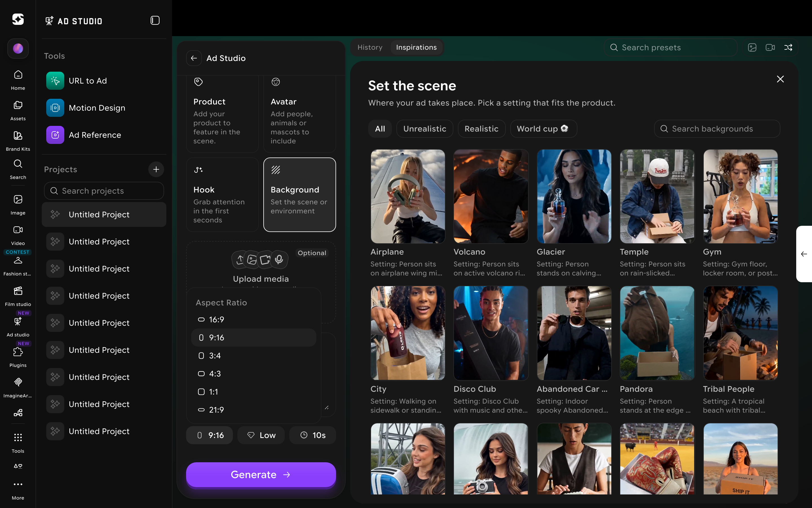Choose the Volcano background thumbnail
Viewport: 812px width, 508px height.
[x=491, y=196]
